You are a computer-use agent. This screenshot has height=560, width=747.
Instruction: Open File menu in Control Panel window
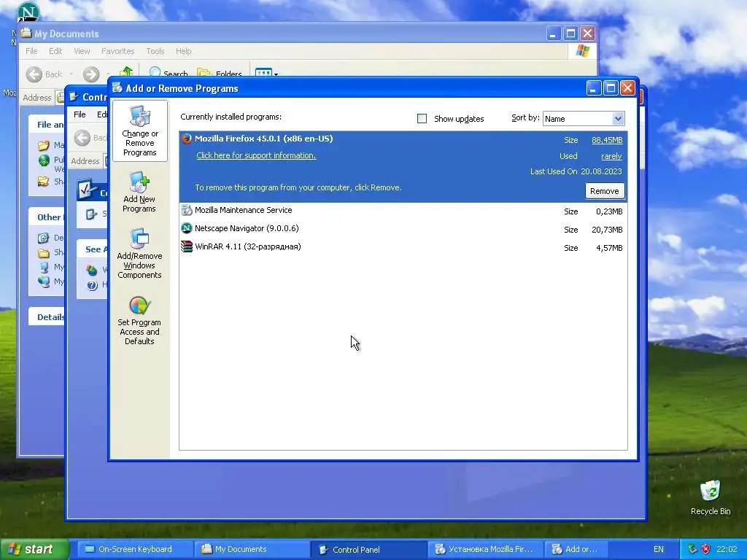click(x=80, y=114)
